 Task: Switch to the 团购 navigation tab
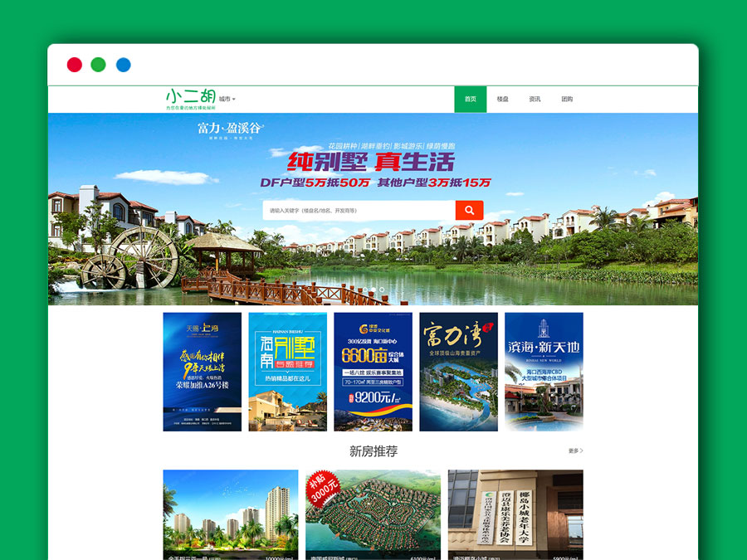tap(567, 100)
